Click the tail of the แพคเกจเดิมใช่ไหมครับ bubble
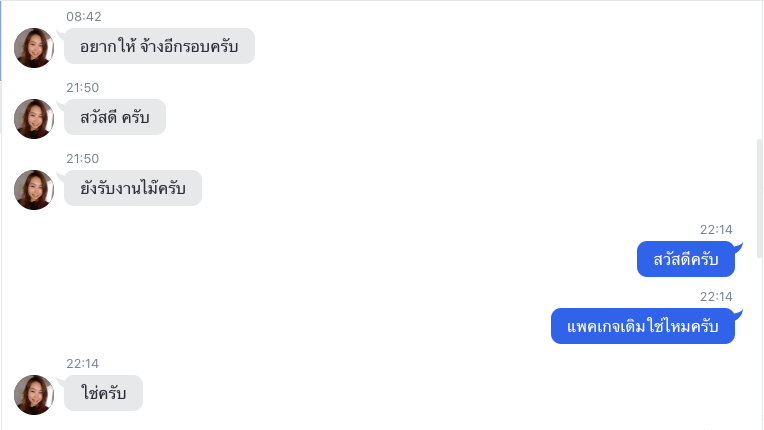 coord(739,314)
